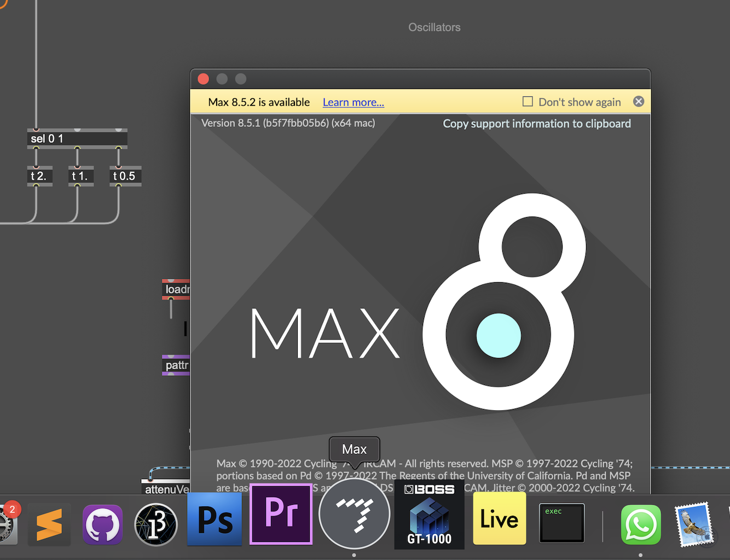This screenshot has height=560, width=730.
Task: Select the partially hidden loadr object
Action: [x=176, y=289]
